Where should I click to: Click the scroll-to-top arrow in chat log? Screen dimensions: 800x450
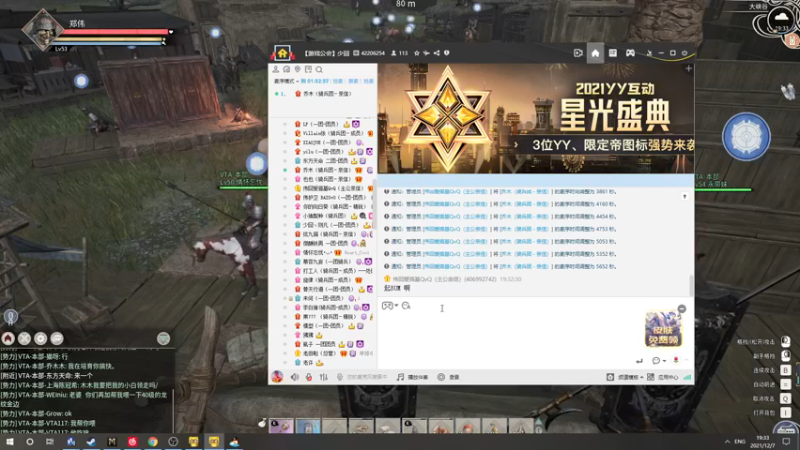tap(685, 196)
